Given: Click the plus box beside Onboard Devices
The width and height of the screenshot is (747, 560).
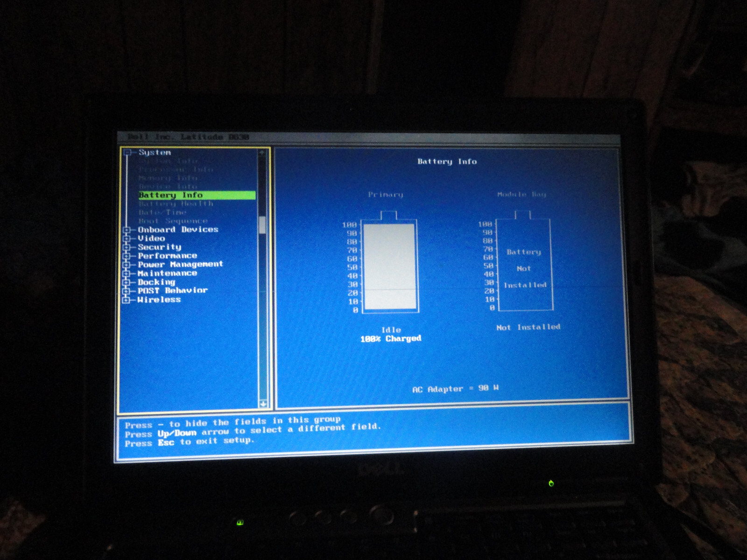Looking at the screenshot, I should 127,230.
